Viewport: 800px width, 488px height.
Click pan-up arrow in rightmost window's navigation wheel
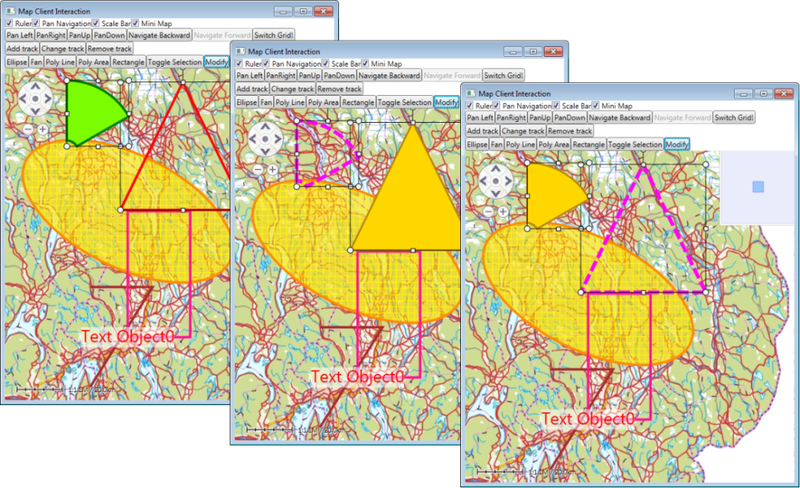495,169
